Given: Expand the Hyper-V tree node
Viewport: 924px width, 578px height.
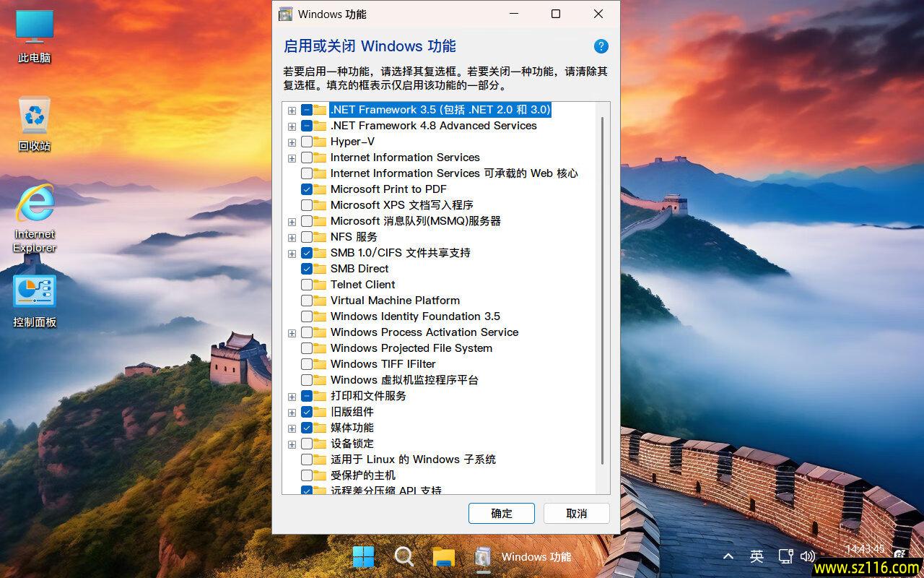Looking at the screenshot, I should pyautogui.click(x=292, y=142).
